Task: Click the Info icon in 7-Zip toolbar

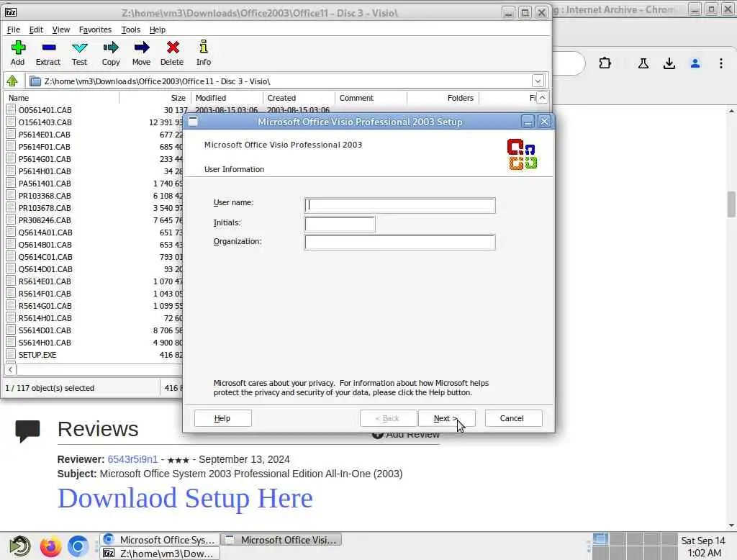Action: click(x=204, y=47)
